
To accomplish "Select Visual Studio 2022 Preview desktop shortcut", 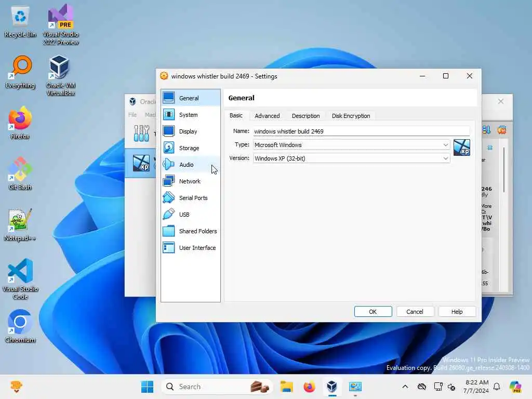I will pyautogui.click(x=61, y=25).
